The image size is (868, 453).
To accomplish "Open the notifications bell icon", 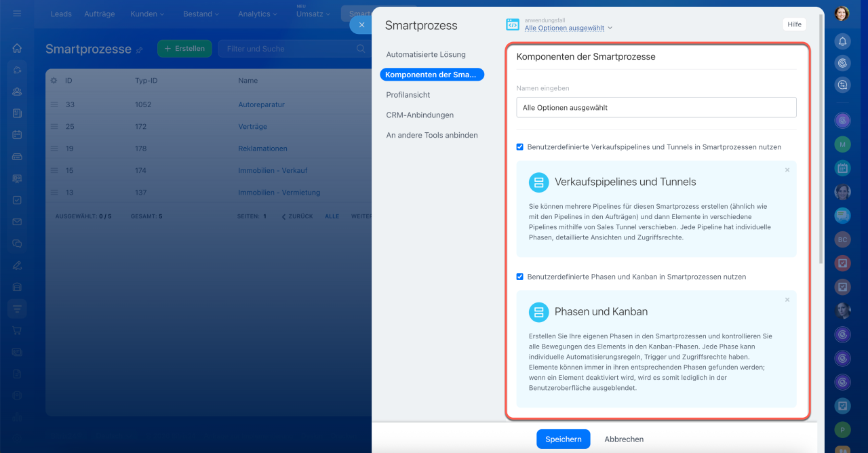I will [842, 41].
